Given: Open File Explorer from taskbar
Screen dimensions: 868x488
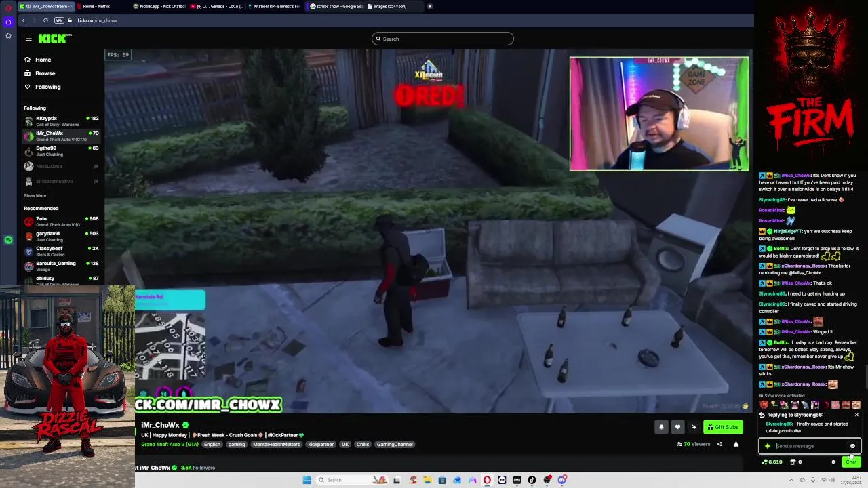Looking at the screenshot, I should point(427,480).
